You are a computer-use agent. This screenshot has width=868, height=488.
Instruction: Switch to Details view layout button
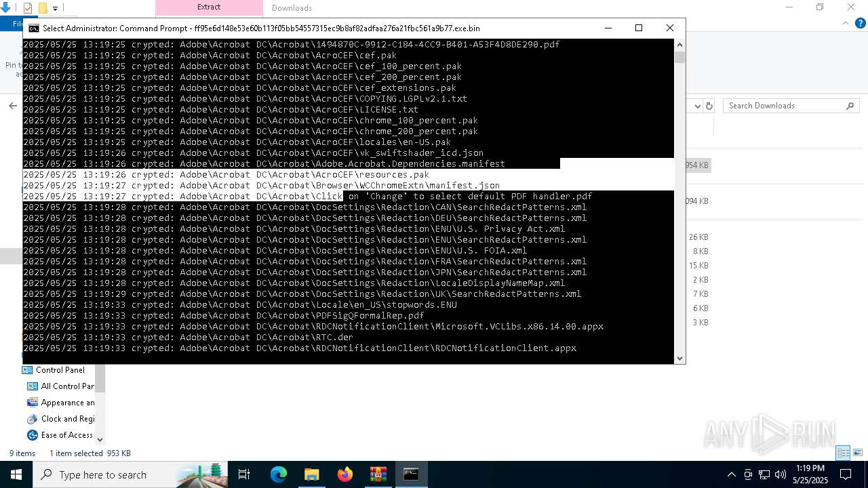tap(844, 453)
